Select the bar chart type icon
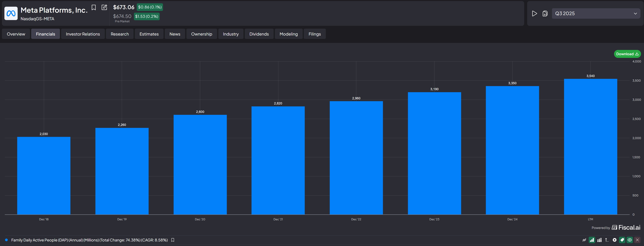The height and width of the screenshot is (246, 644). [592, 240]
